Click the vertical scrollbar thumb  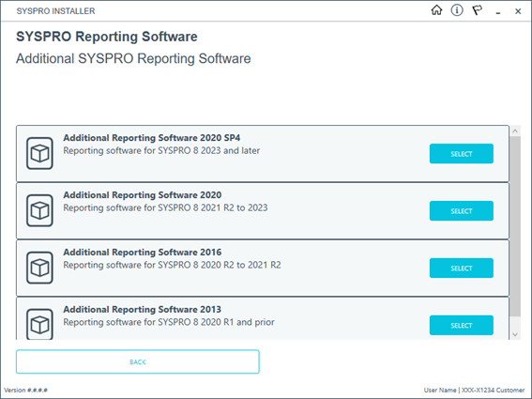point(515,226)
